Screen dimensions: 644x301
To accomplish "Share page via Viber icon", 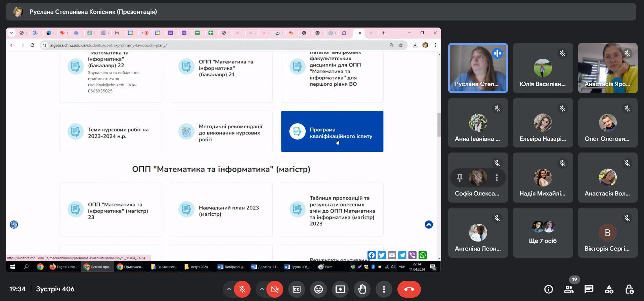I will (x=413, y=255).
